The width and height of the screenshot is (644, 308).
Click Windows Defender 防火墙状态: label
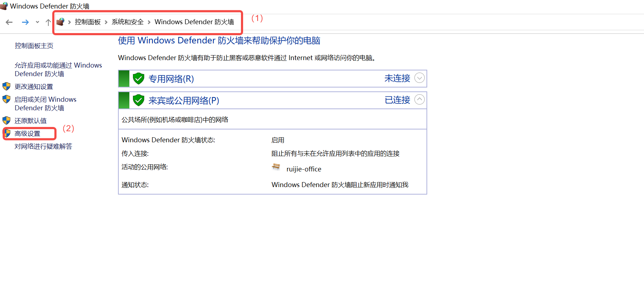pyautogui.click(x=168, y=140)
